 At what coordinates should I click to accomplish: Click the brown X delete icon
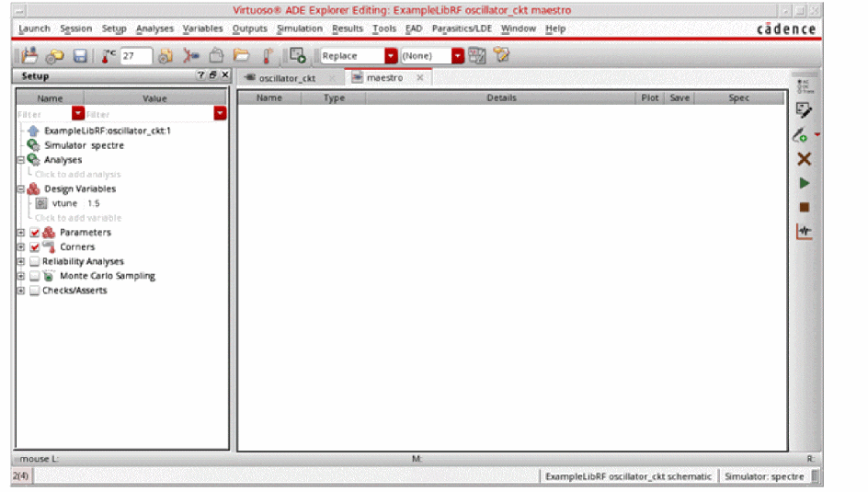click(x=805, y=159)
